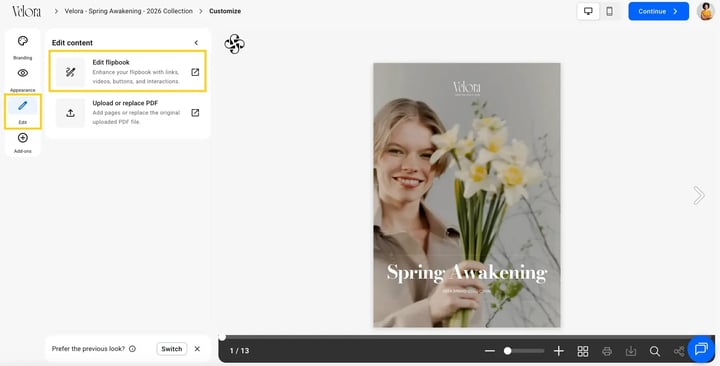Click the upload arrow icon
Viewport: 720px width, 366px height.
(x=70, y=113)
